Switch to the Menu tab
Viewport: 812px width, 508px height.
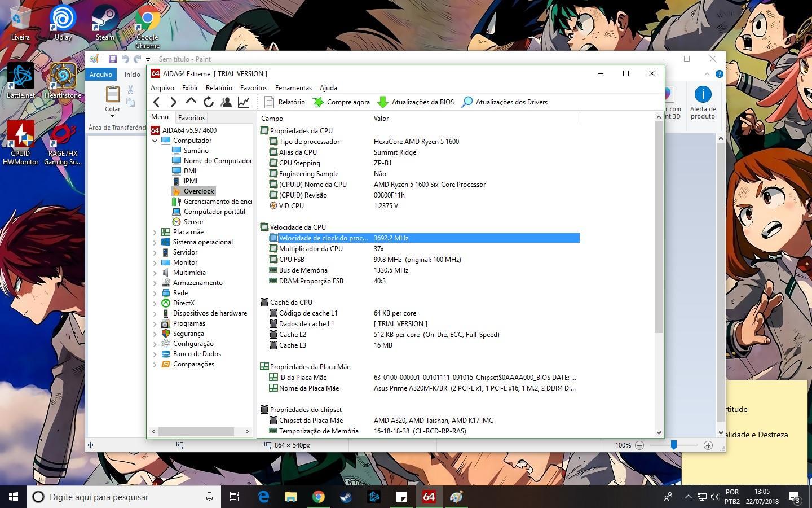coord(160,117)
